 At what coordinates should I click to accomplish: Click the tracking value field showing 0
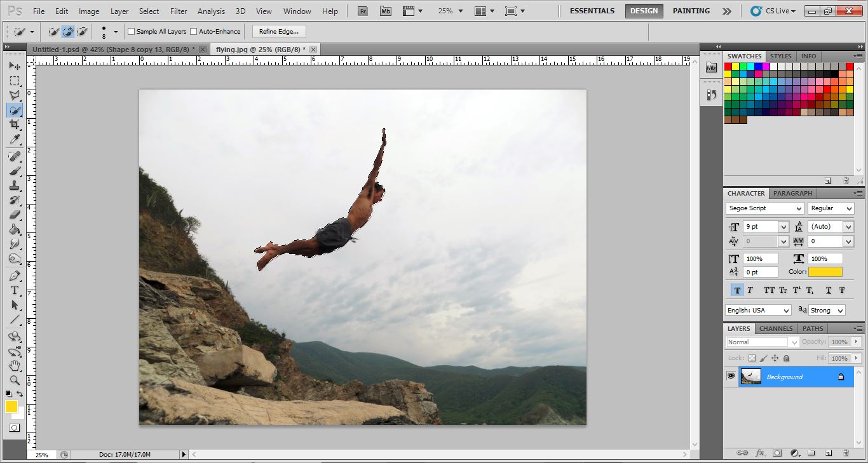[831, 241]
